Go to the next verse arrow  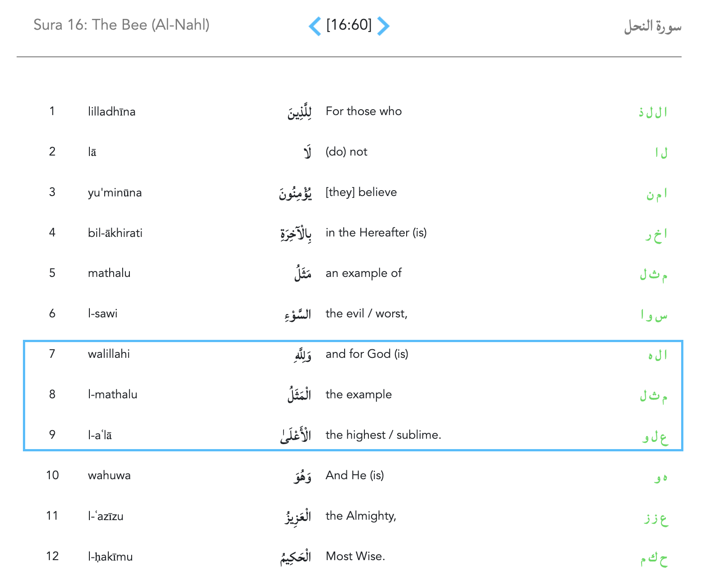[x=383, y=26]
